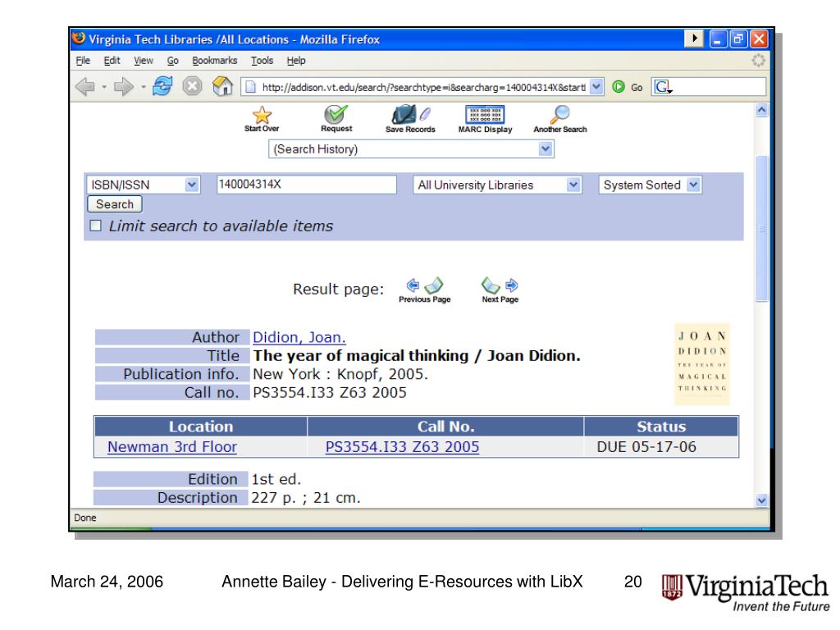Screen dimensions: 840x630
Task: Open the Didion, Joan author link
Action: (299, 337)
